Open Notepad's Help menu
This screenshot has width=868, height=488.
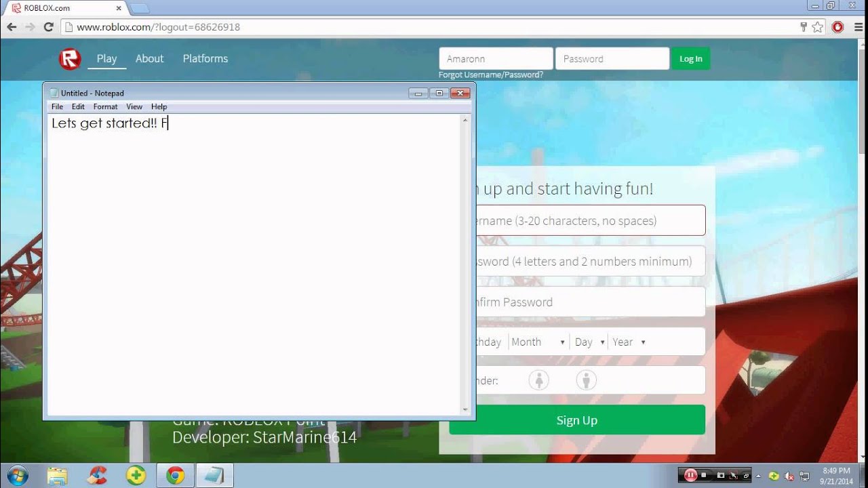coord(159,106)
